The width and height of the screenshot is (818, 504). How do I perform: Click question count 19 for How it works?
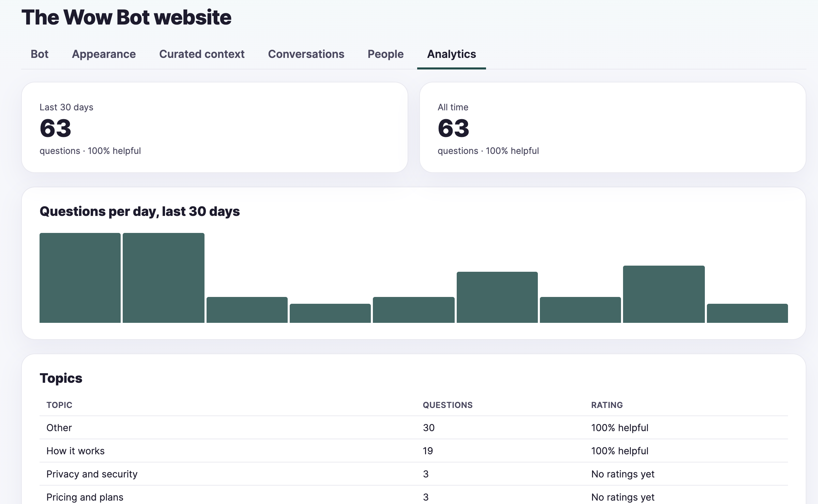click(x=428, y=451)
